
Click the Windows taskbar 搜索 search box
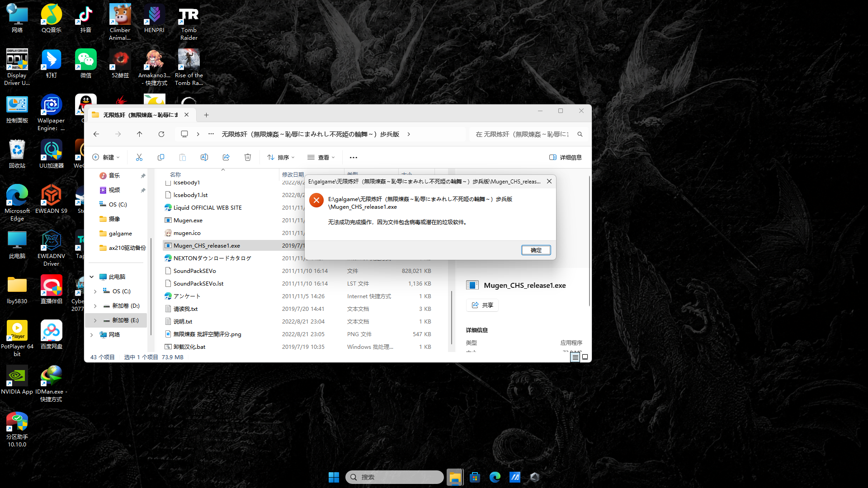click(x=394, y=477)
